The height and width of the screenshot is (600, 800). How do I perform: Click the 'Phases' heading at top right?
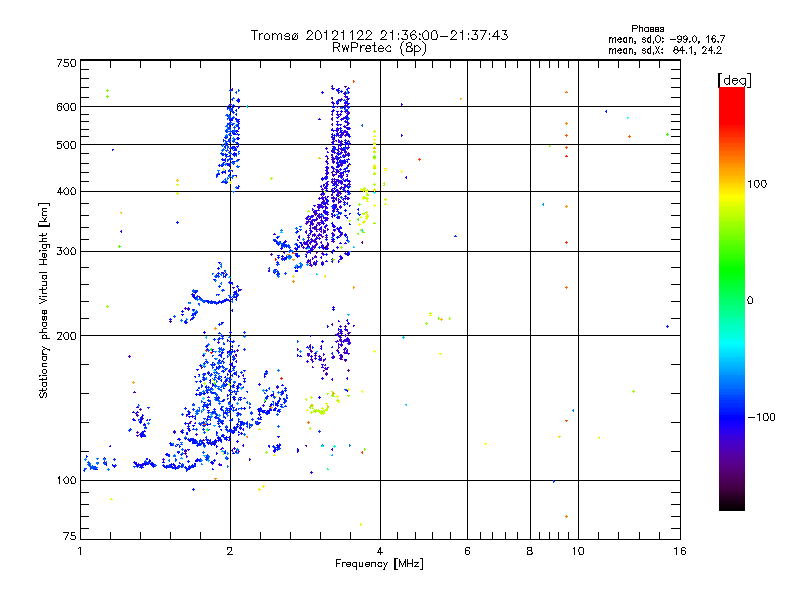tap(647, 29)
